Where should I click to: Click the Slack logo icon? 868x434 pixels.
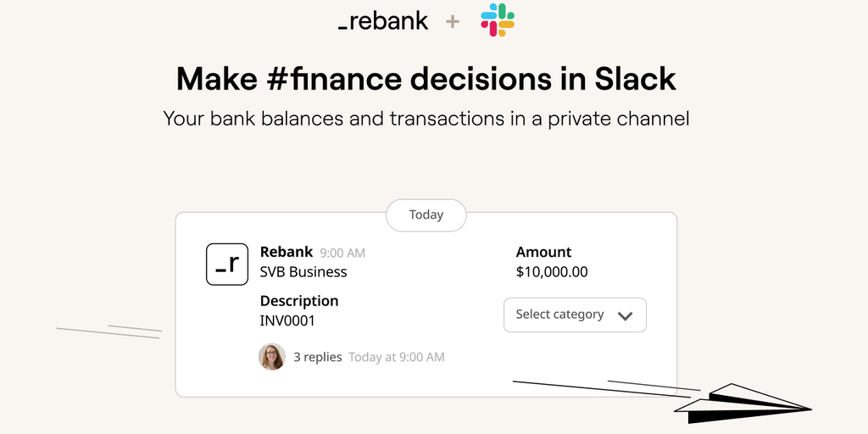click(x=498, y=20)
